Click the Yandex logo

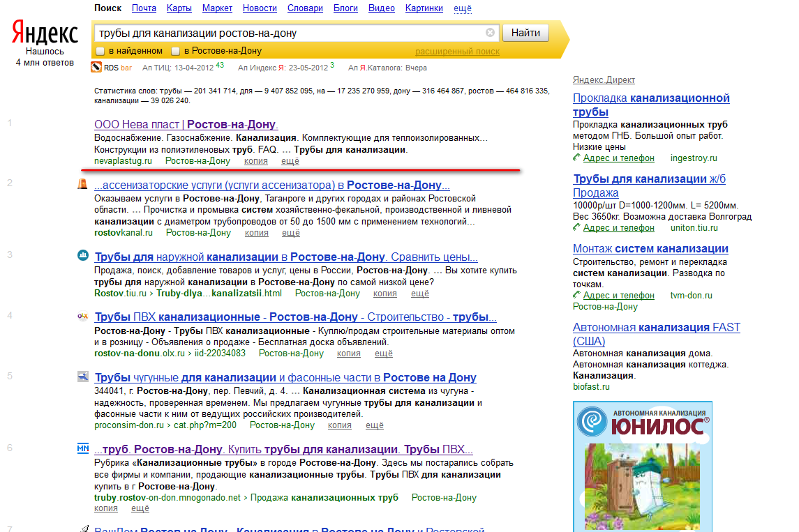point(45,33)
